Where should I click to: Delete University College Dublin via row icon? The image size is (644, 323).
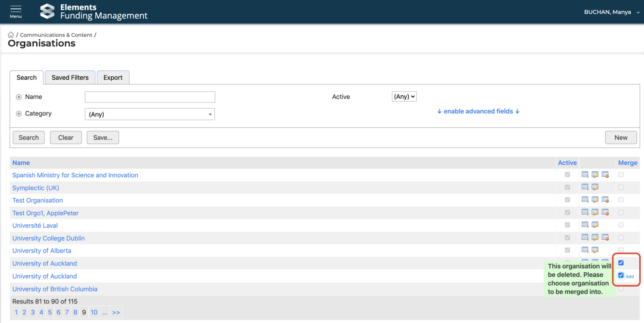[605, 238]
